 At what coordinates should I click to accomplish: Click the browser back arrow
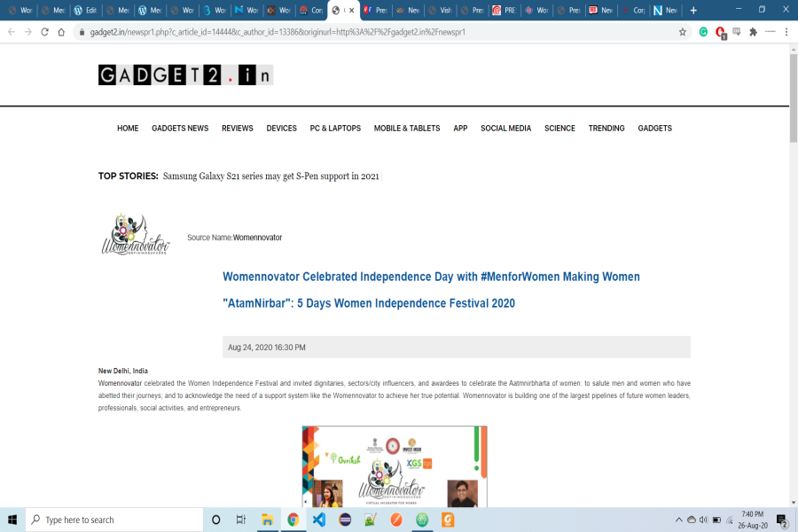click(12, 32)
